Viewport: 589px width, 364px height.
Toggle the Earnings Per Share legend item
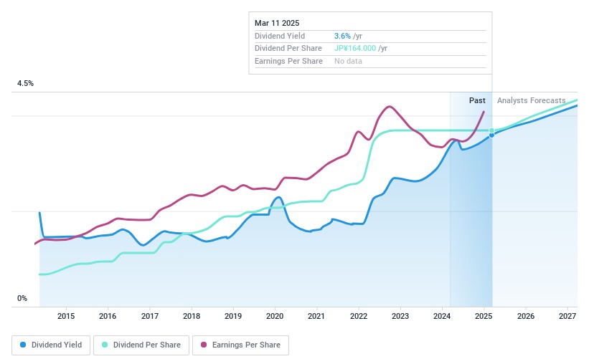pyautogui.click(x=240, y=345)
